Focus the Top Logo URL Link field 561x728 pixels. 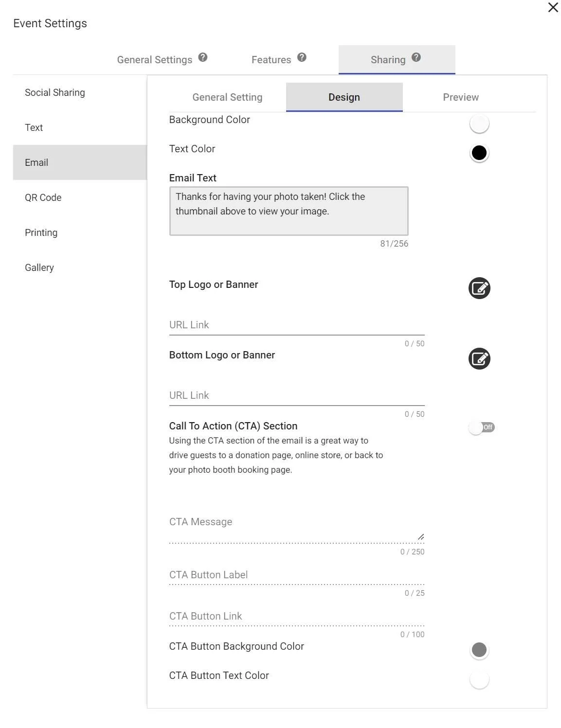[x=297, y=325]
